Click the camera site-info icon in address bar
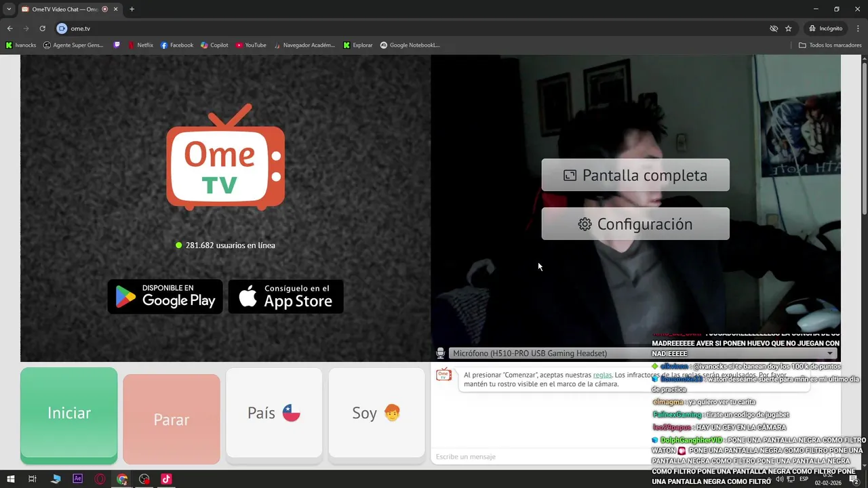 pos(62,28)
